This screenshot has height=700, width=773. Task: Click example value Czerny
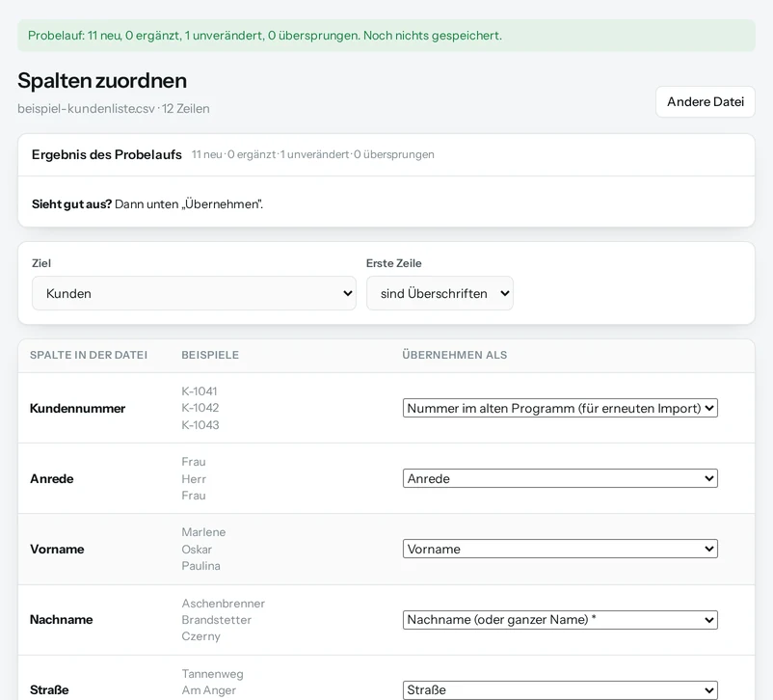tap(200, 636)
